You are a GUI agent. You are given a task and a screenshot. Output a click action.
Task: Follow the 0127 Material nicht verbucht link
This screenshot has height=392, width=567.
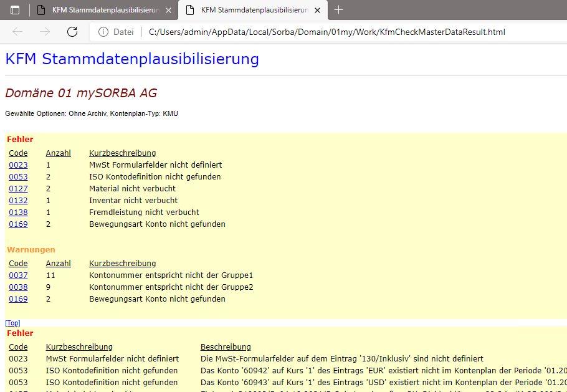18,189
